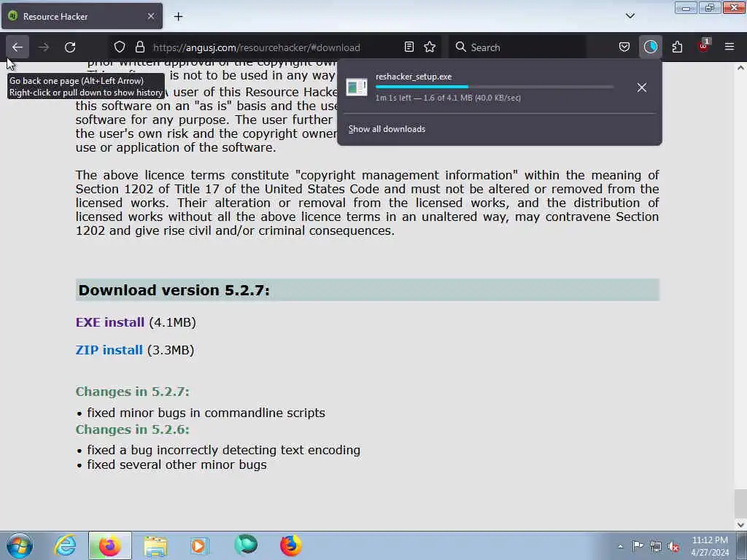
Task: Click the second Firefox taskbar icon
Action: coord(290,545)
